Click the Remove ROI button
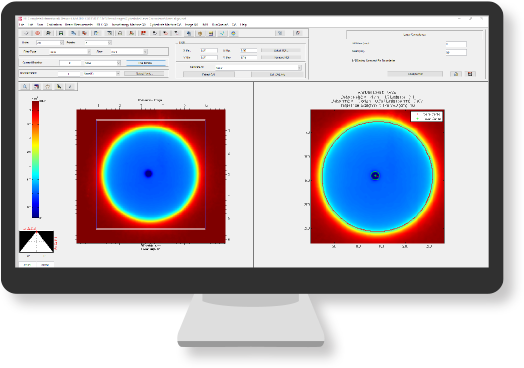This screenshot has height=368, width=524. (x=281, y=57)
